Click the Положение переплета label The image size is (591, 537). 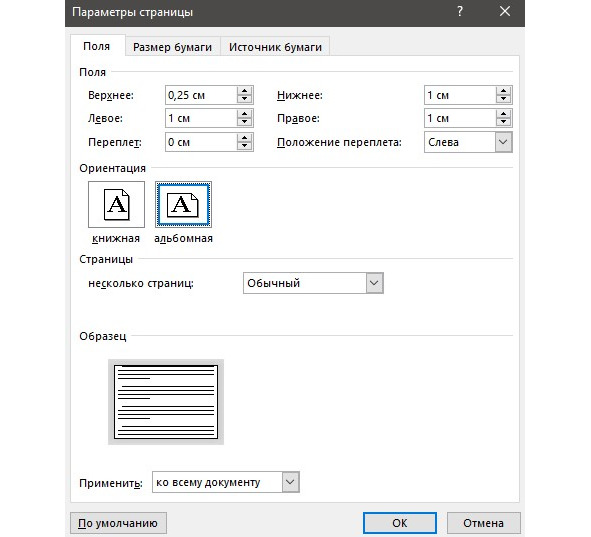339,142
